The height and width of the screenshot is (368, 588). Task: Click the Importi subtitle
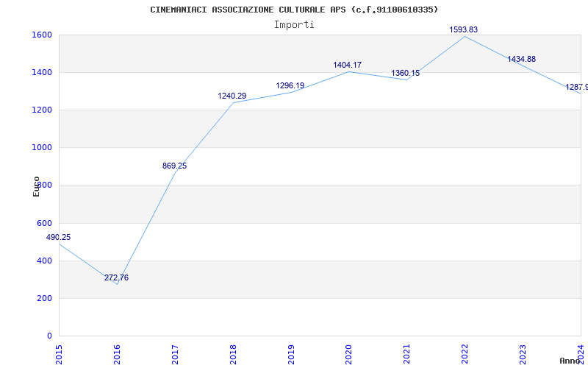pyautogui.click(x=294, y=25)
